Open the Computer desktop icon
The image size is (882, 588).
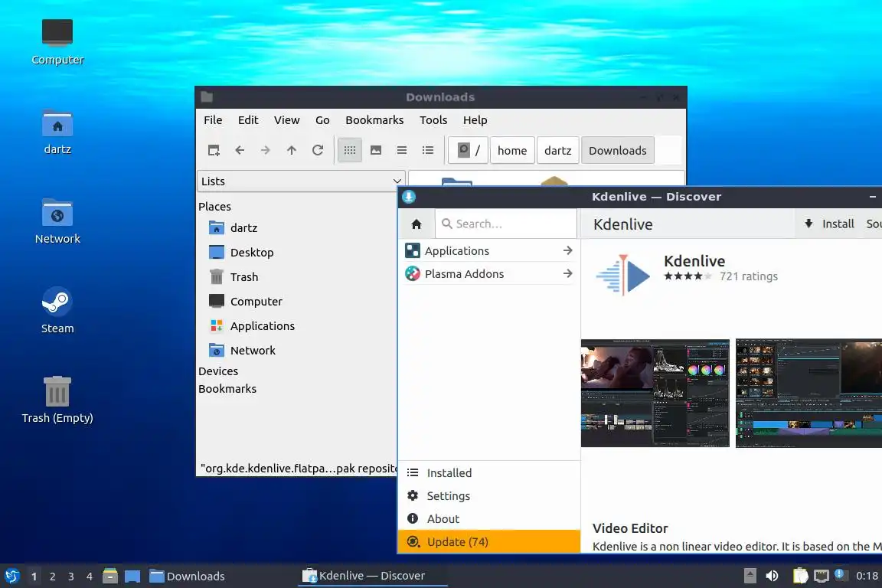tap(57, 41)
